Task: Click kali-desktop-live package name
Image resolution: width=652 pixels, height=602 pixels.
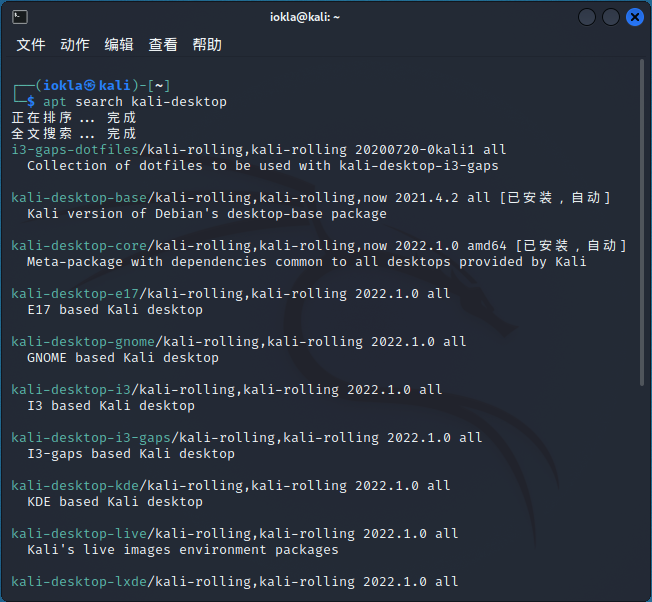Action: point(79,533)
